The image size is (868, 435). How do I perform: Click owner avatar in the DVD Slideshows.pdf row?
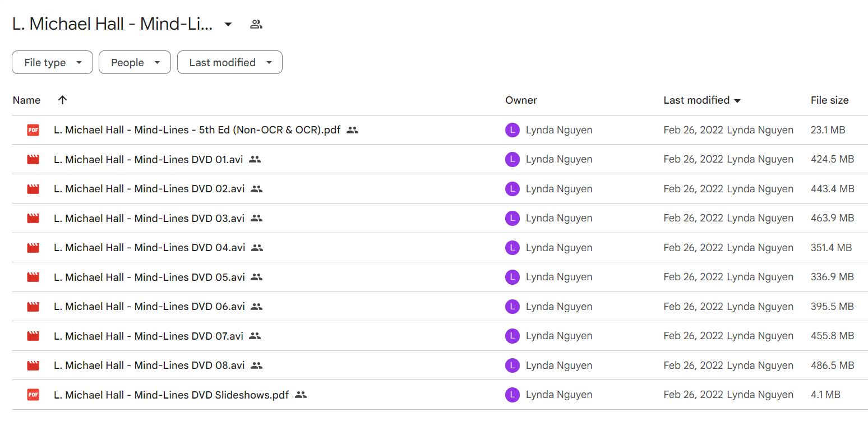tap(513, 395)
